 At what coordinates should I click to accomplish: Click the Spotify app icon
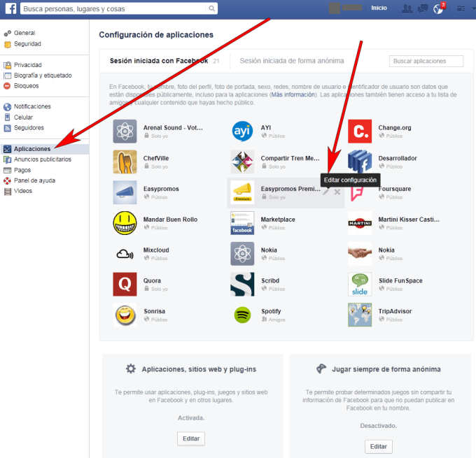click(x=242, y=315)
